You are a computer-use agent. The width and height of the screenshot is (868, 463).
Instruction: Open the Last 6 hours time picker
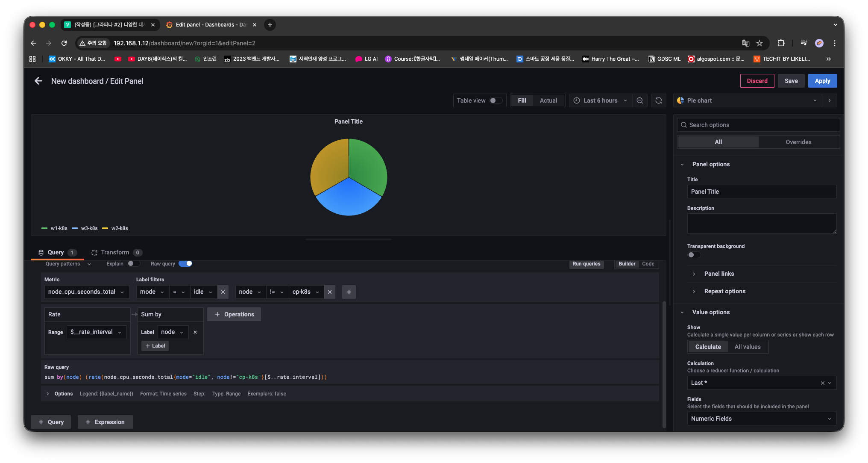(x=600, y=100)
